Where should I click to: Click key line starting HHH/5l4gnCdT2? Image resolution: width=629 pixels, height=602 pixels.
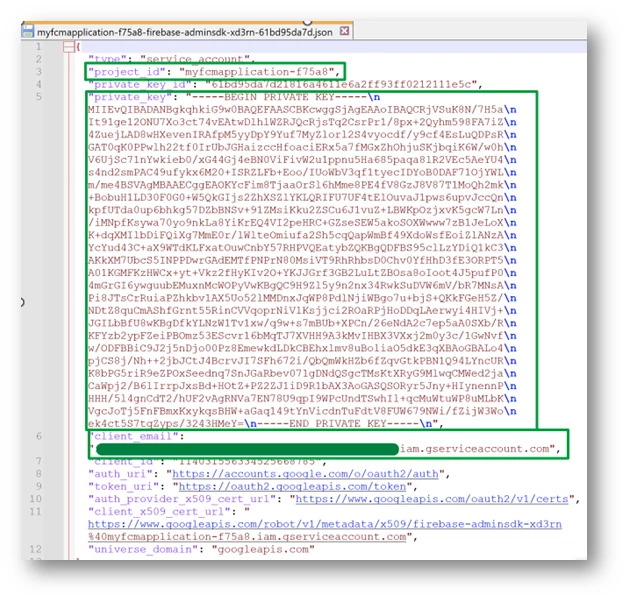[x=302, y=399]
